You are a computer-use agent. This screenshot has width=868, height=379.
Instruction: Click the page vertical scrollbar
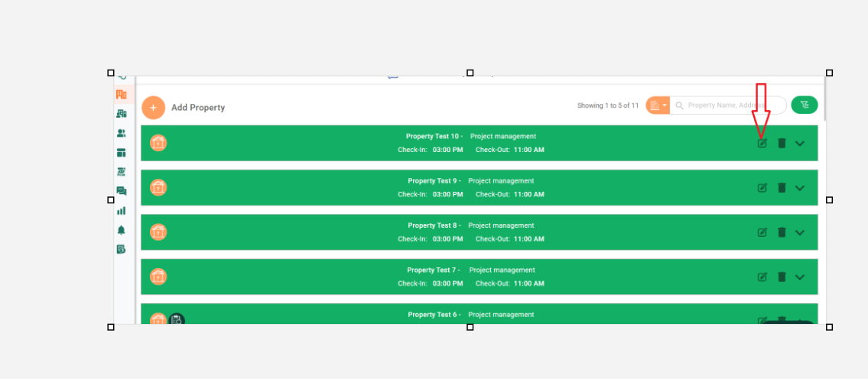pyautogui.click(x=824, y=99)
